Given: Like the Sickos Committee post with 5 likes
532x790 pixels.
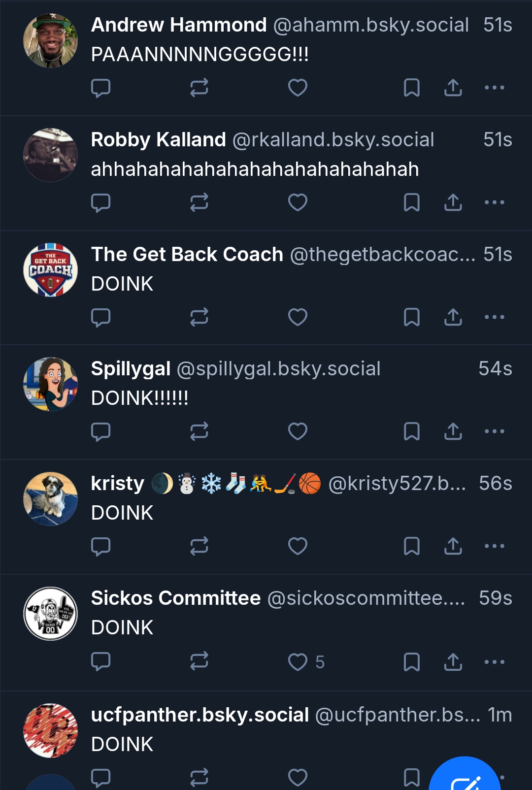Looking at the screenshot, I should [x=298, y=662].
